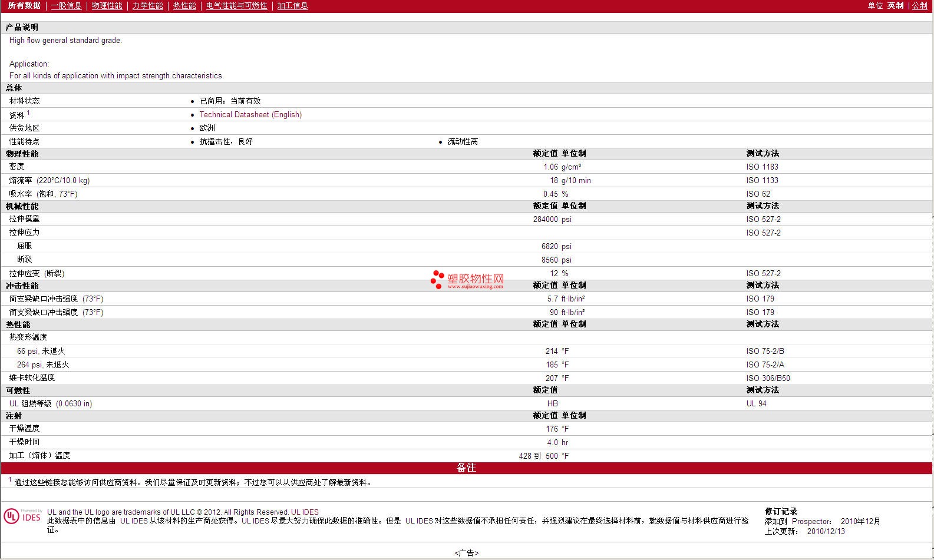
Task: Click the 欧洲 availability value
Action: 207,128
